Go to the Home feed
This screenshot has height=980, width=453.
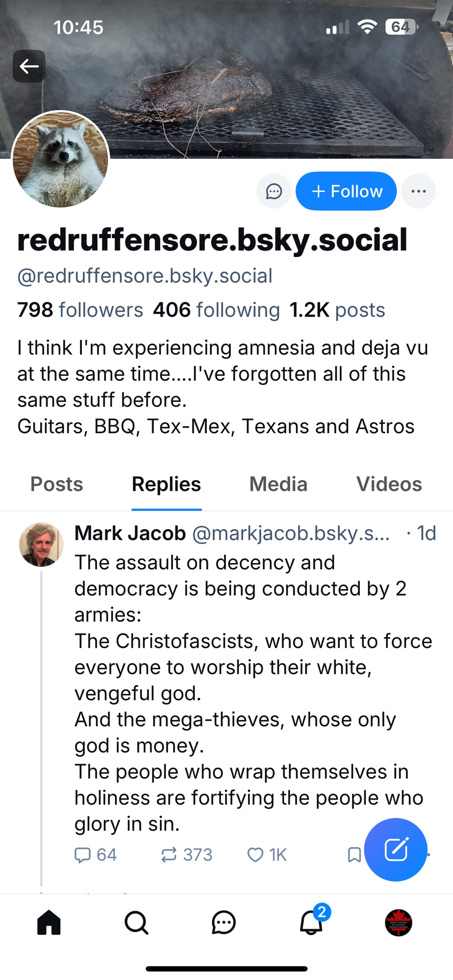(49, 923)
